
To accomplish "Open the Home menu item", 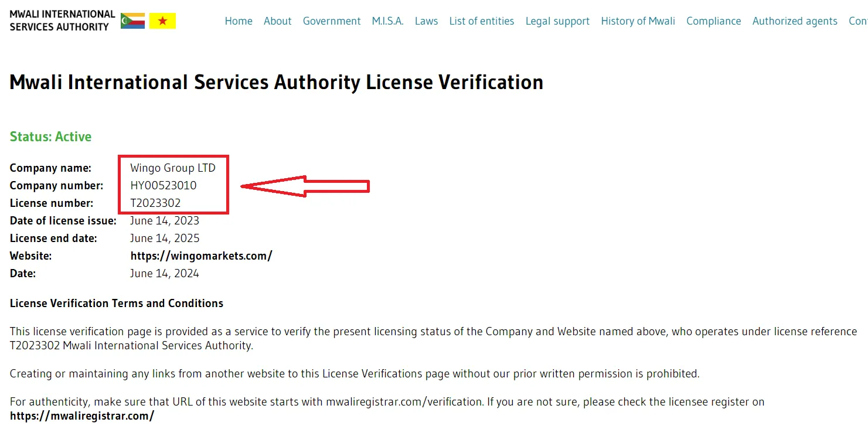I will coord(239,21).
